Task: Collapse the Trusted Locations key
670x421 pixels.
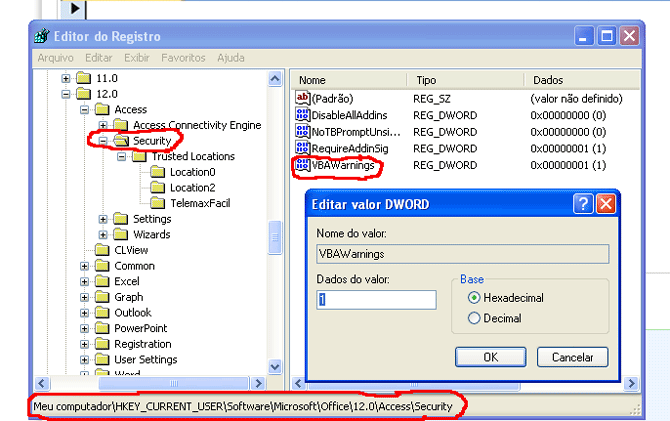Action: pos(121,157)
